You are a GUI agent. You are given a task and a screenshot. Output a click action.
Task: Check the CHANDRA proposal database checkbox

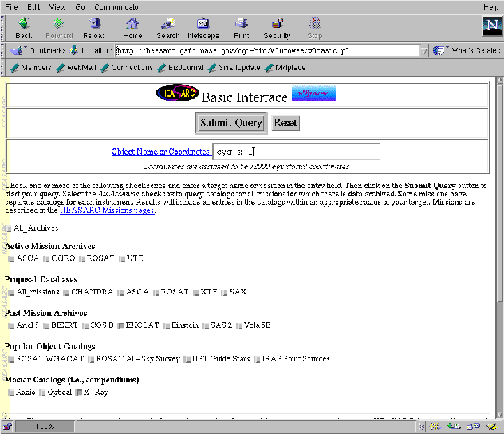(x=66, y=292)
